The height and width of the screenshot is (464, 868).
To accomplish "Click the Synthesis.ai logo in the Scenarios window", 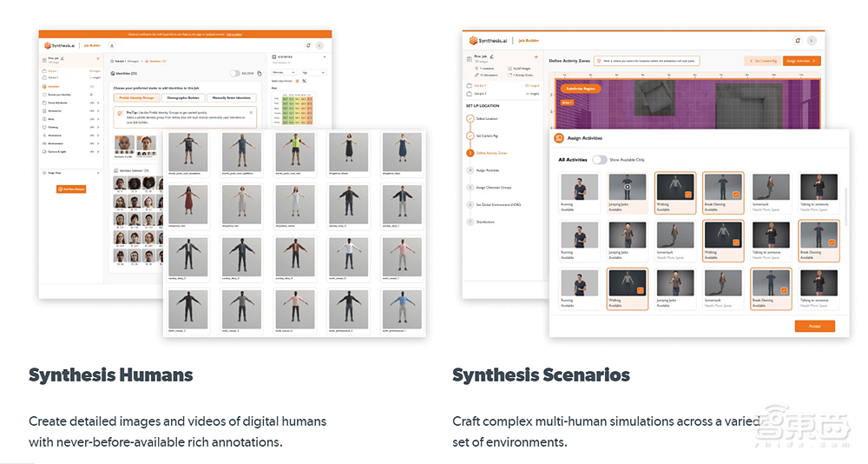I will [487, 40].
